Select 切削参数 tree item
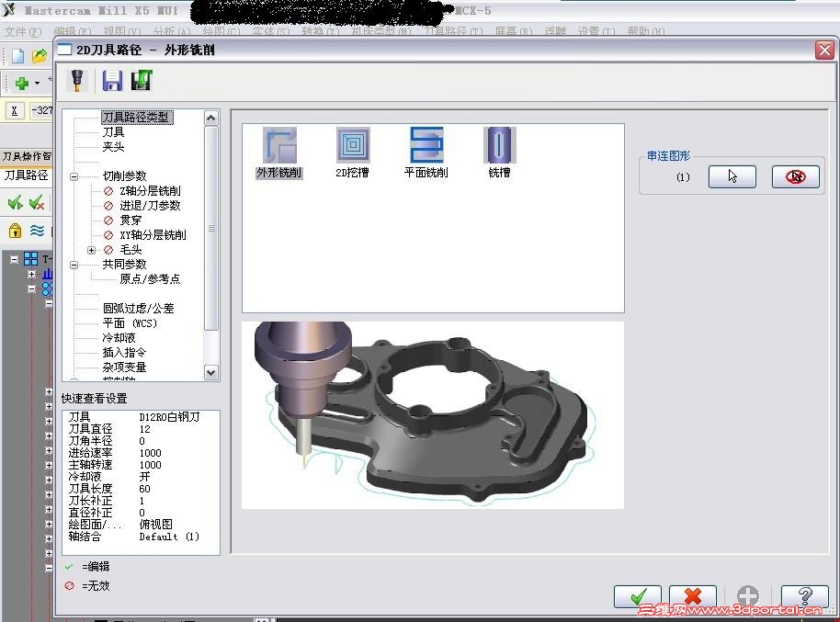 (x=124, y=175)
